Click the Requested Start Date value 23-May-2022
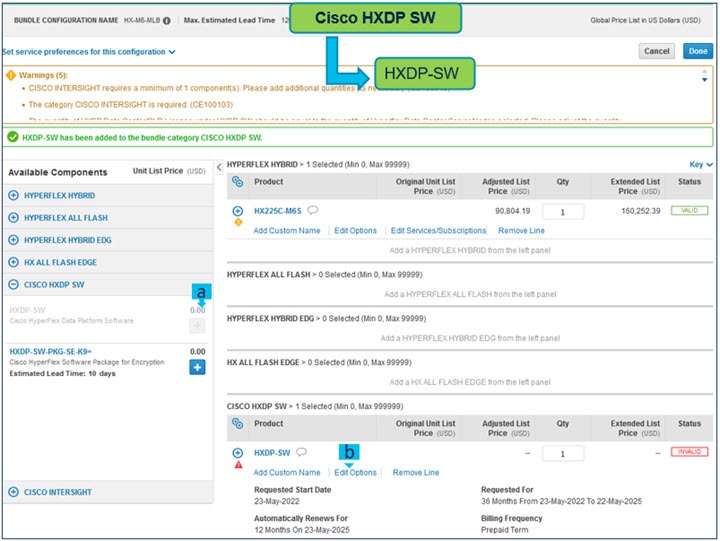Viewport: 720px width, 541px height. click(x=277, y=501)
